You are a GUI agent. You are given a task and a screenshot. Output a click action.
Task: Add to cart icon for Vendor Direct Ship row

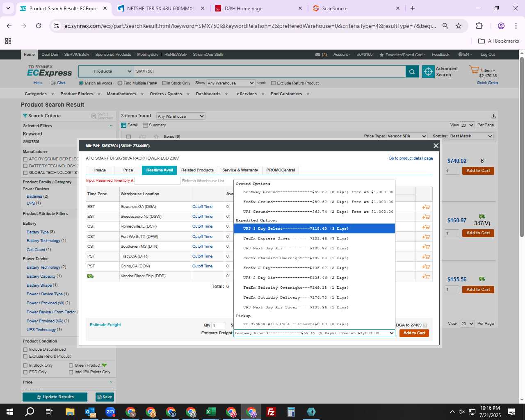[426, 276]
